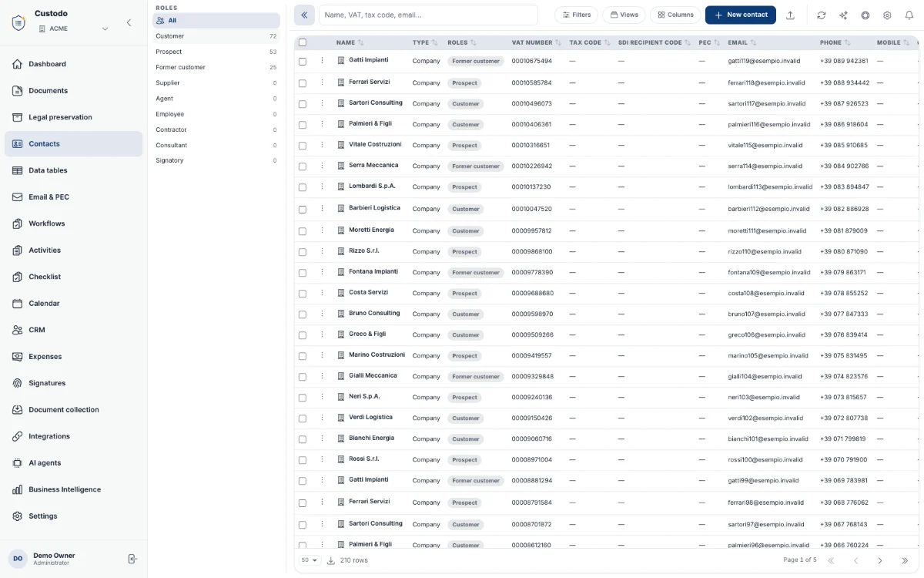Open row menu for Gatti Impianti 00010675494
Image resolution: width=924 pixels, height=578 pixels.
[323, 60]
